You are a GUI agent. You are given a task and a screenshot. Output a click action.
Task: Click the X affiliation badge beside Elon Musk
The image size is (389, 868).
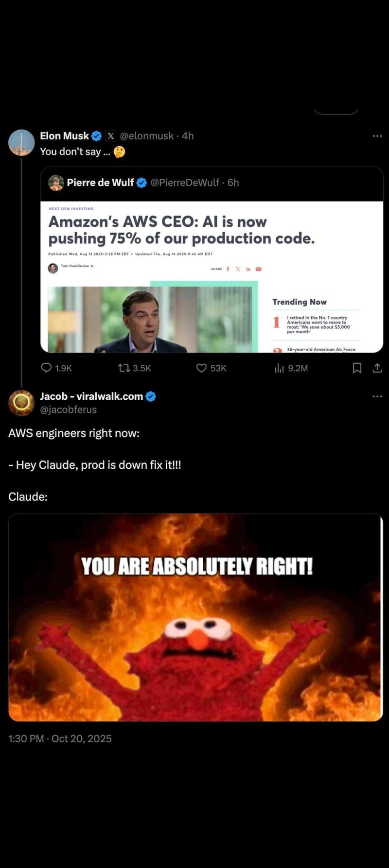pos(111,136)
